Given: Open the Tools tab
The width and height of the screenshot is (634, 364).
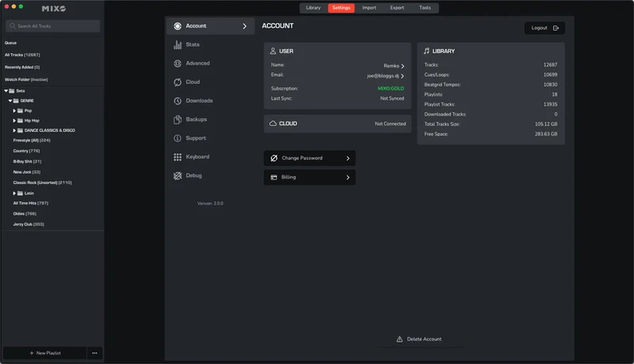Looking at the screenshot, I should [x=425, y=8].
